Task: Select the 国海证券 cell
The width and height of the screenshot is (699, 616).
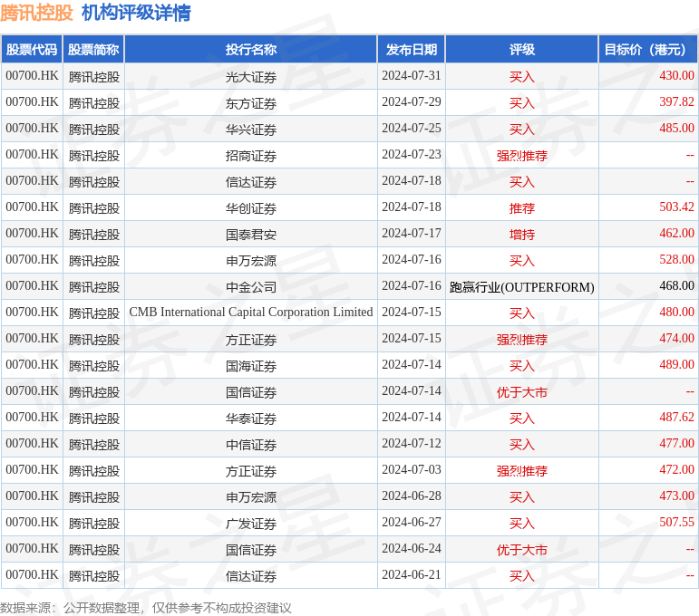Action: point(251,366)
